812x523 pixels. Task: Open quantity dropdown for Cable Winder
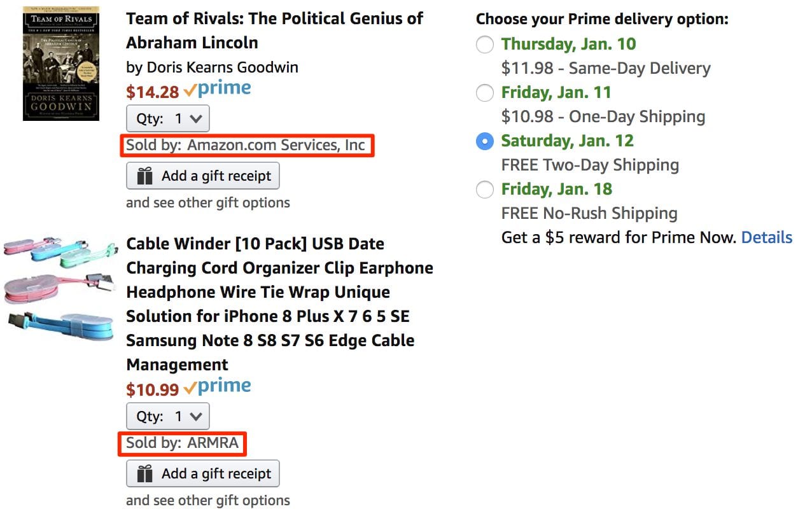tap(168, 417)
